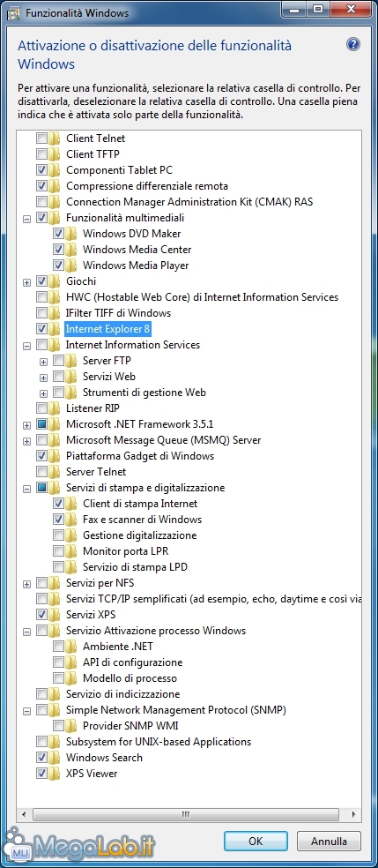Click the folder icon beside Gestione digitalizzazione
The height and width of the screenshot is (868, 378).
pos(70,535)
